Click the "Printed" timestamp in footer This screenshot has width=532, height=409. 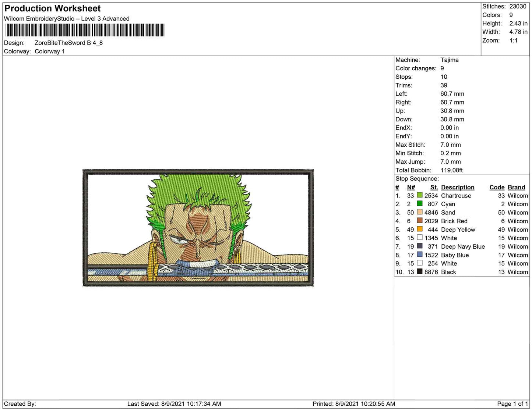click(354, 404)
